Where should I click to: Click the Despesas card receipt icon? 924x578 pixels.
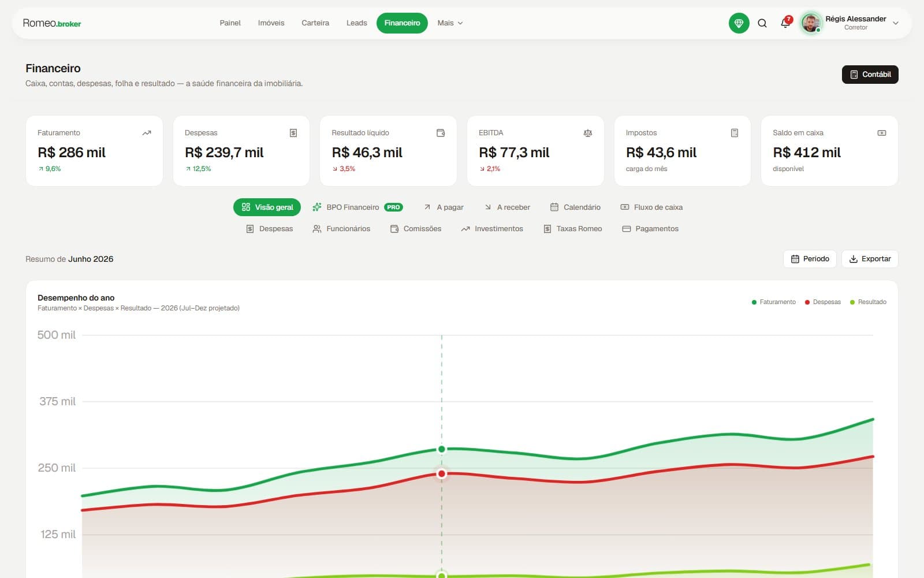(x=293, y=133)
